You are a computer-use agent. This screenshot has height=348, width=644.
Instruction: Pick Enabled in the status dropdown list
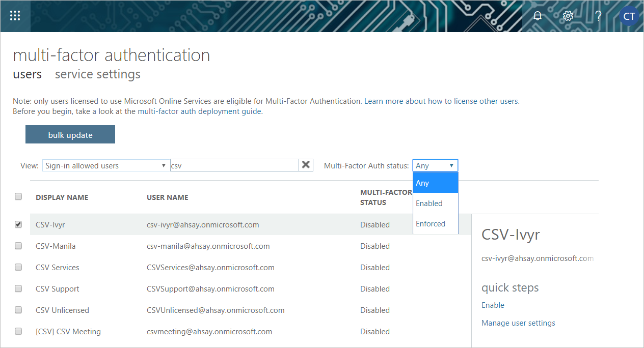[429, 204]
